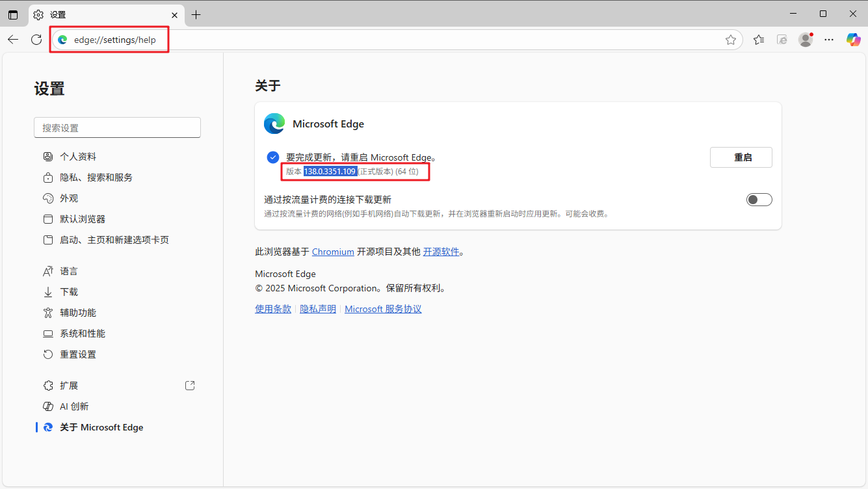Open 隐私、搜索和服务 settings section

[117, 178]
